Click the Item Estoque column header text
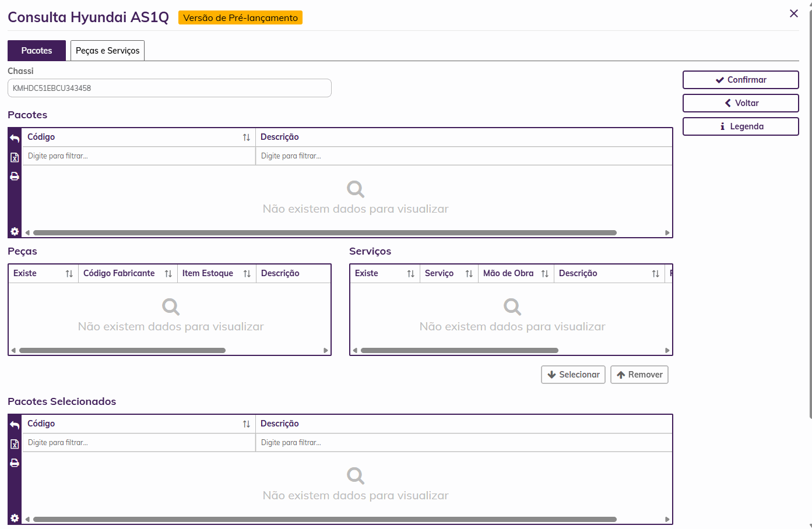Image resolution: width=812 pixels, height=529 pixels. click(x=208, y=274)
